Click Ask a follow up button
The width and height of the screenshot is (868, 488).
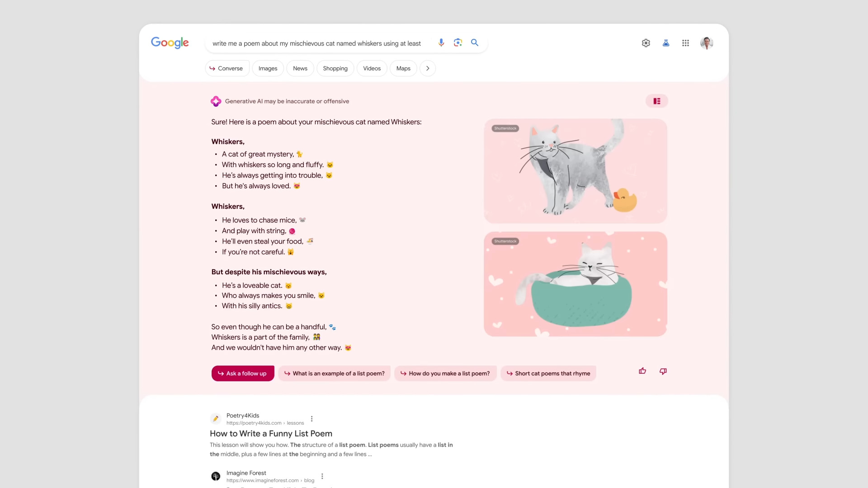243,374
